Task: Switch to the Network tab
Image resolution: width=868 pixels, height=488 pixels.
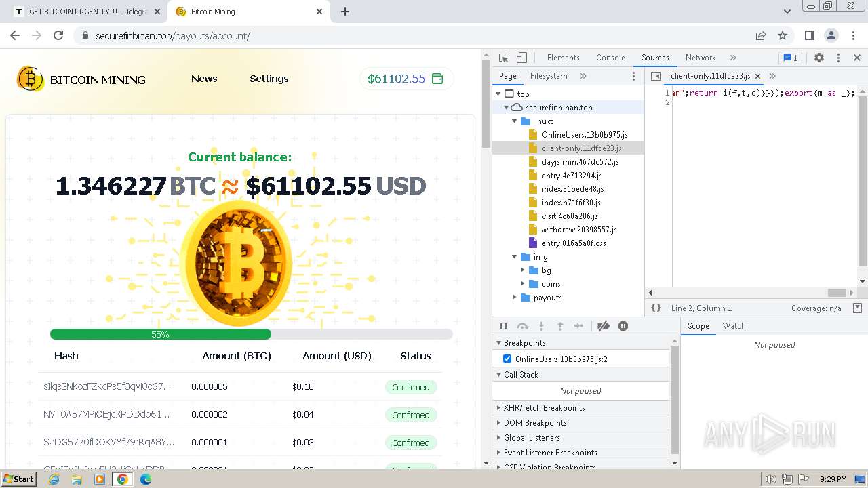Action: [x=701, y=58]
